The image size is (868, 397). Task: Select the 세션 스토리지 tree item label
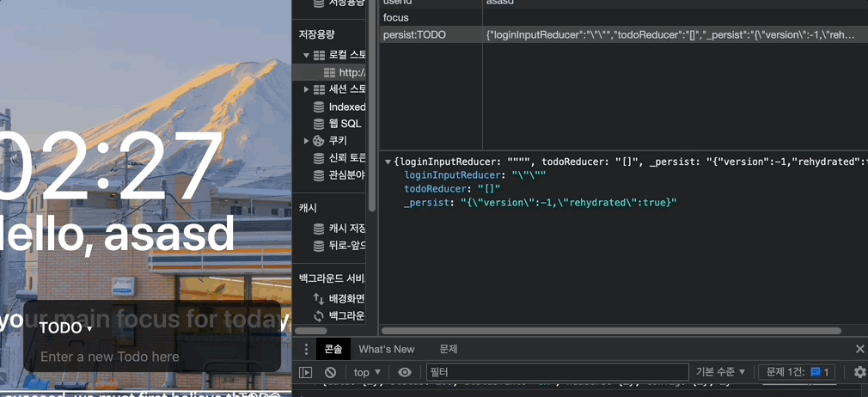[347, 89]
